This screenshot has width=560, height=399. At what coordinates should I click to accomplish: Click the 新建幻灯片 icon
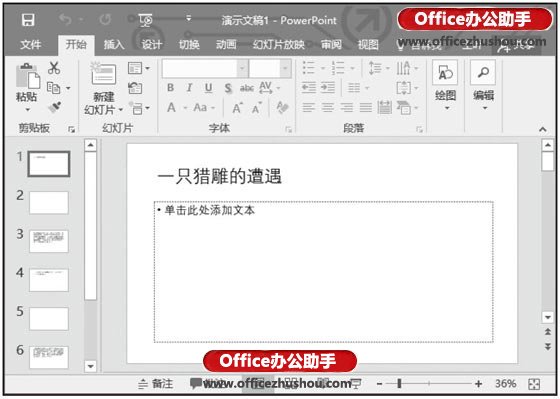pos(103,74)
